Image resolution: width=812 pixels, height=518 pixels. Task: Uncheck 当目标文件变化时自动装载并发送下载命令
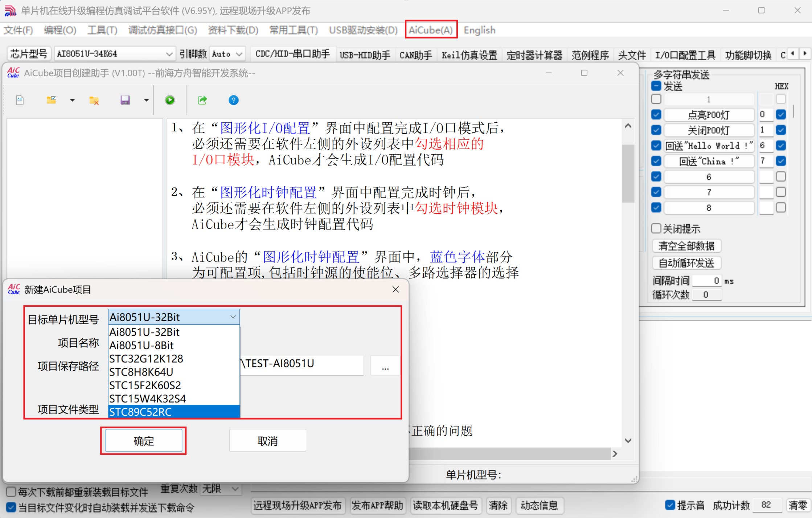click(x=11, y=507)
